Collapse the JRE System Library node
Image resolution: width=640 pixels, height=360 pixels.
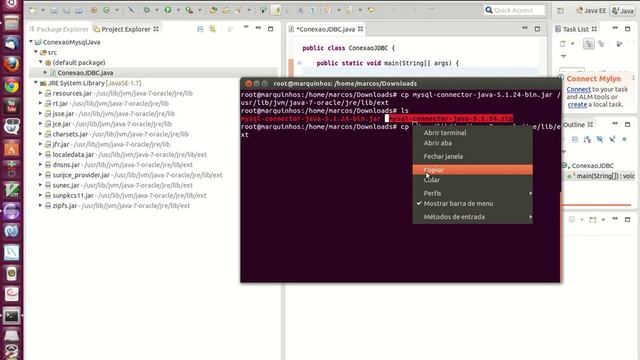point(36,82)
